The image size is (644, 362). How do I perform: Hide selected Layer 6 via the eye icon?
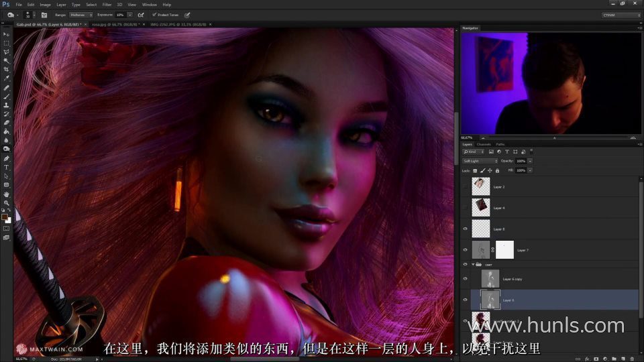coord(466,300)
